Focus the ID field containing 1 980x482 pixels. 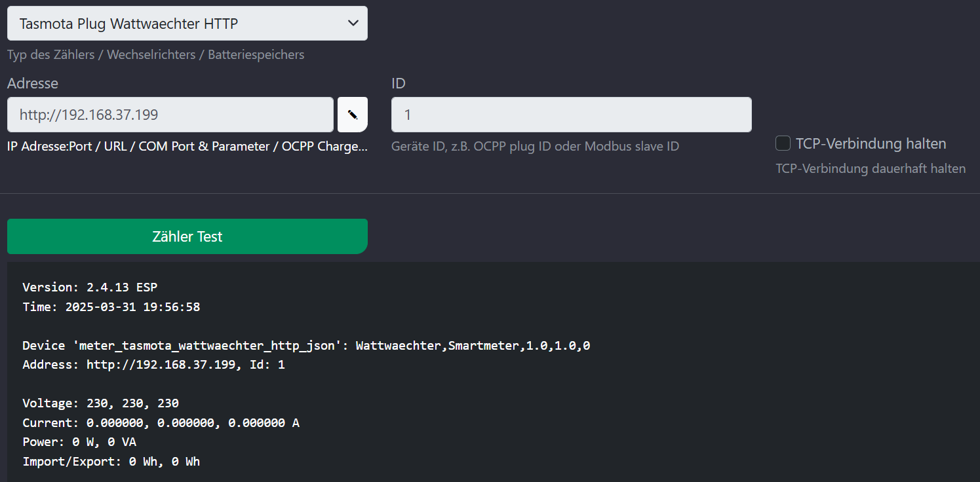pyautogui.click(x=572, y=115)
